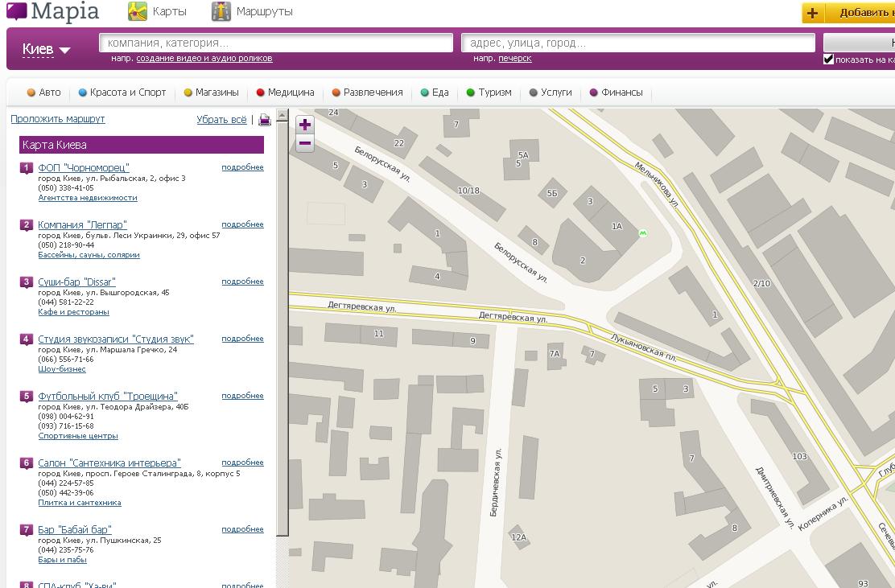Toggle the 'показать на карте' checkbox
895x588 pixels.
tap(828, 60)
